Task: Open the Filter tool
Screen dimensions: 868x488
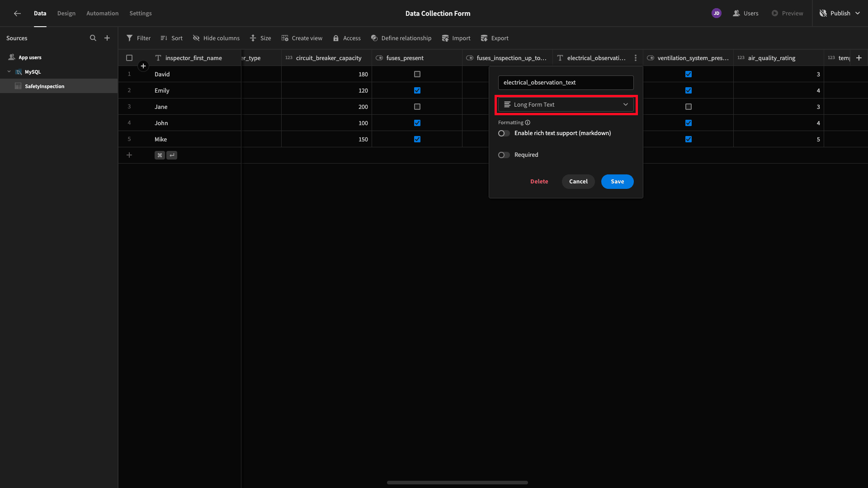Action: click(138, 38)
